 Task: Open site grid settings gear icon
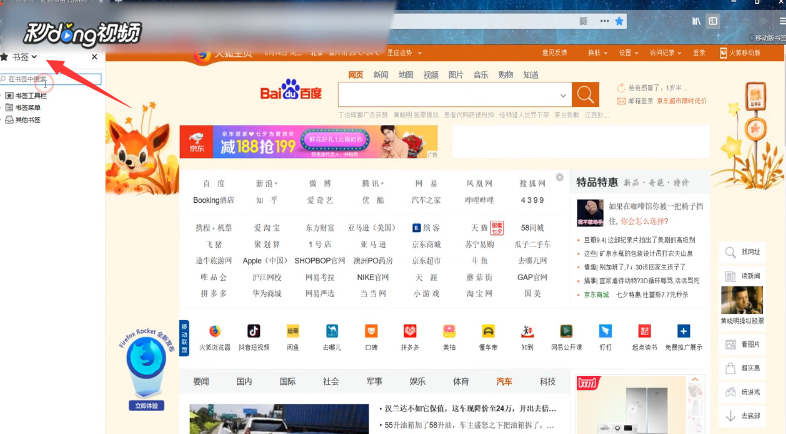[560, 177]
